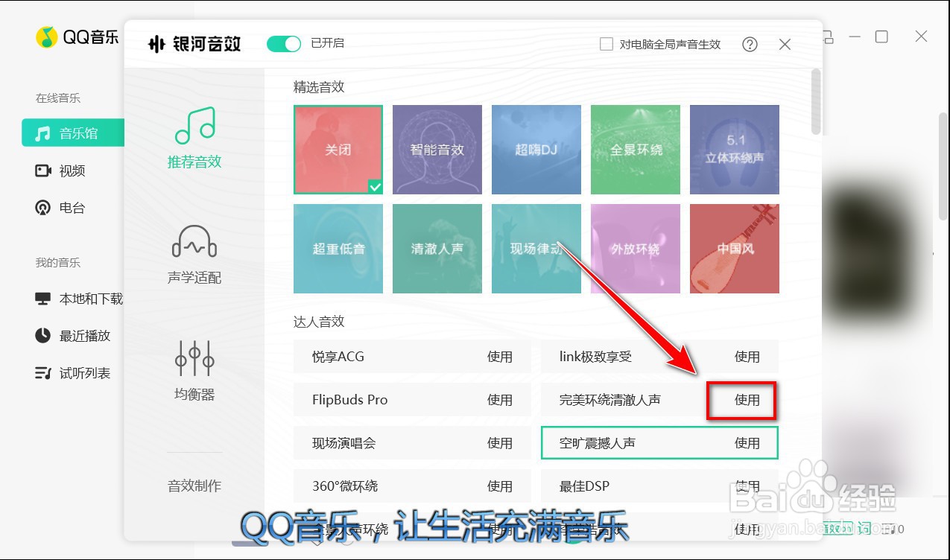
Task: Click the help question mark icon
Action: tap(750, 44)
